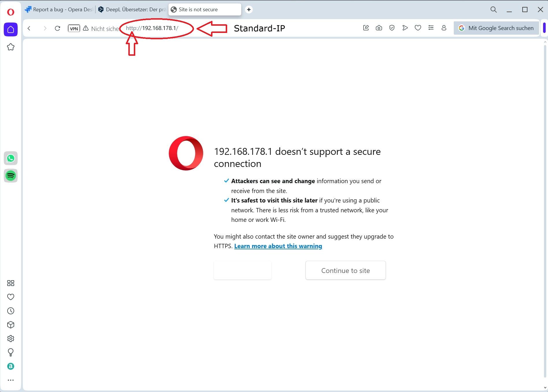Click Continue to site button
Viewport: 548px width, 392px height.
(x=345, y=270)
